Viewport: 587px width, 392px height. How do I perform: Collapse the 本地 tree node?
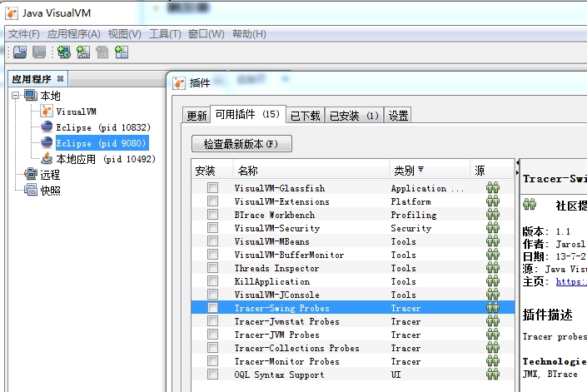pos(15,96)
